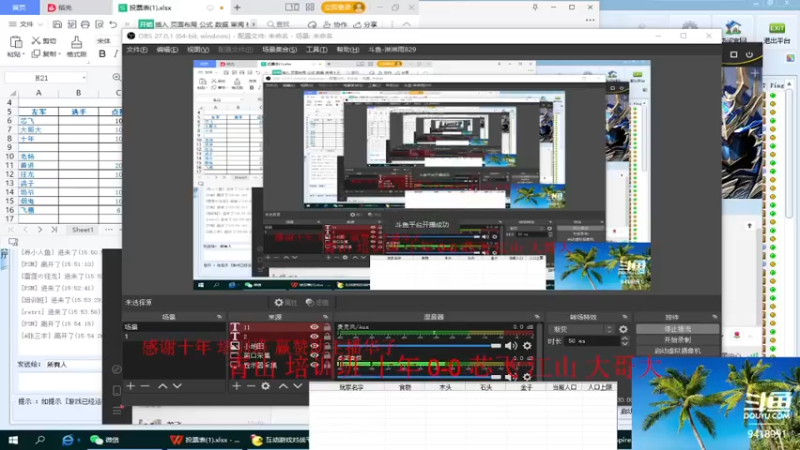This screenshot has width=800, height=450.
Task: Click WPS print preview icon
Action: (x=99, y=24)
